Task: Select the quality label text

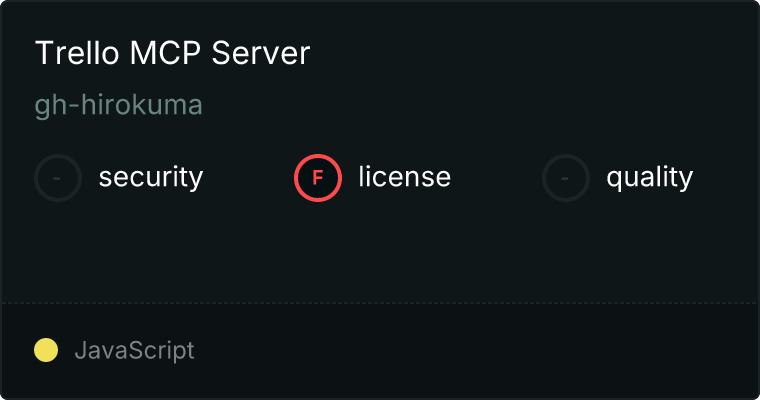Action: (x=649, y=178)
